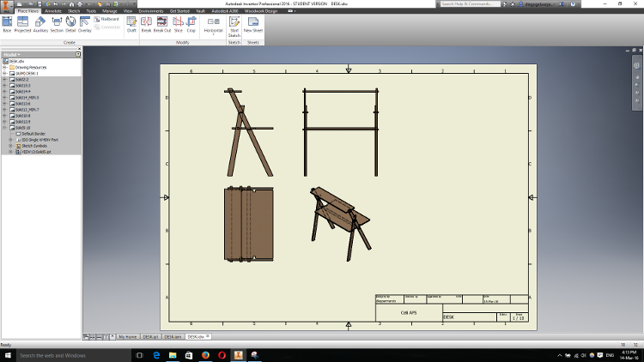Viewport: 644px width, 362px height.
Task: Click the Redo arrow in quick access toolbar
Action: click(64, 4)
